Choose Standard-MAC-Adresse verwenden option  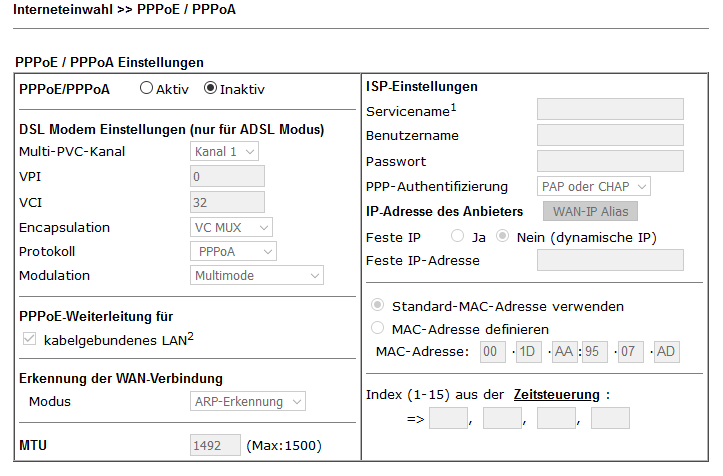tap(377, 305)
